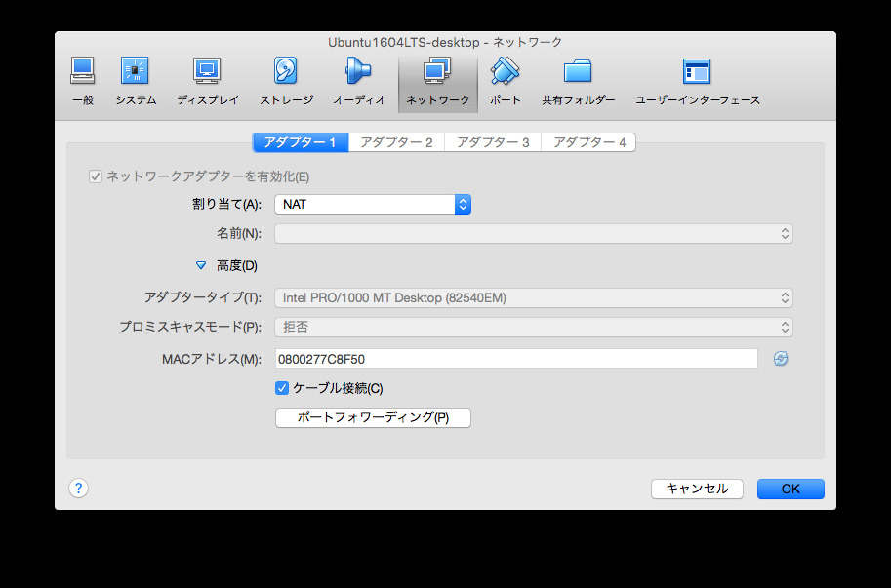This screenshot has width=891, height=588.
Task: Switch to アダプター 3 tab
Action: [493, 142]
